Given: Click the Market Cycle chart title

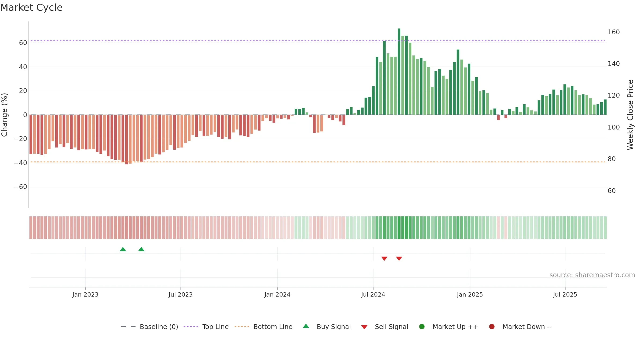Looking at the screenshot, I should coord(31,8).
